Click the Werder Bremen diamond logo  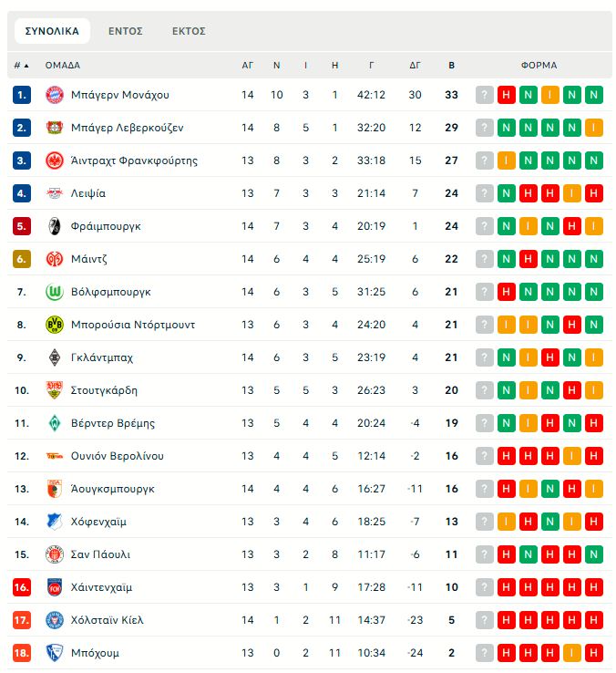pyautogui.click(x=54, y=423)
